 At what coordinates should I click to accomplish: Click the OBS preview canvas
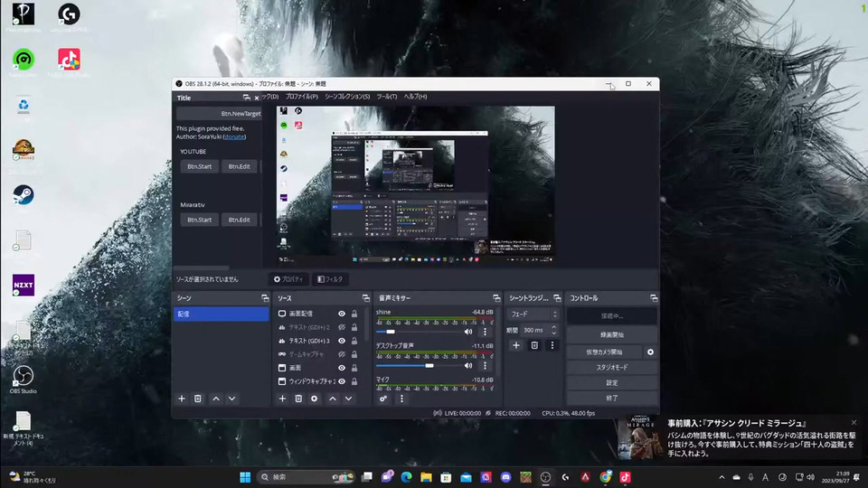tap(416, 184)
